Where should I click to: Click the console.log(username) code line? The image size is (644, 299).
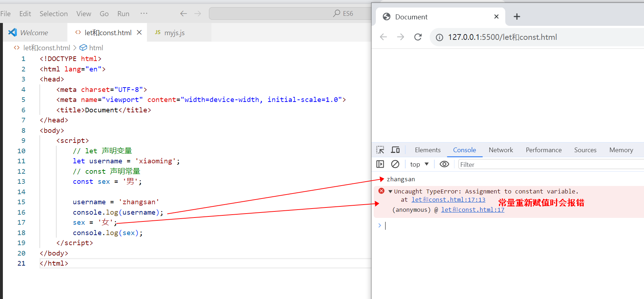[x=118, y=212]
